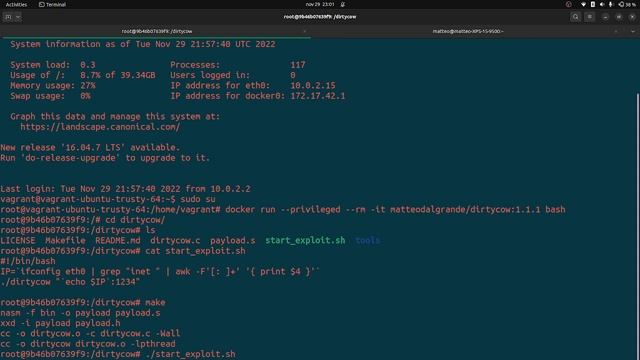Click the #!/bin/bash shebang line
The height and width of the screenshot is (360, 640).
coord(28,261)
